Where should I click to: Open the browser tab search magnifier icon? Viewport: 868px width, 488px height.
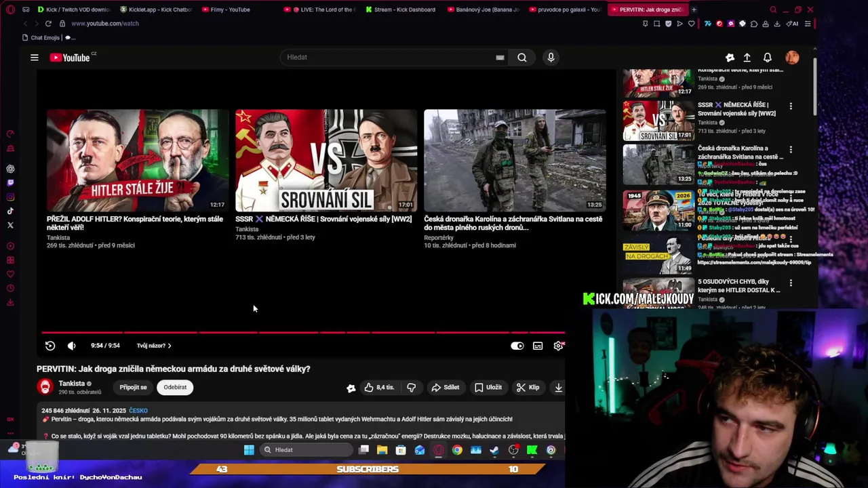pos(773,9)
